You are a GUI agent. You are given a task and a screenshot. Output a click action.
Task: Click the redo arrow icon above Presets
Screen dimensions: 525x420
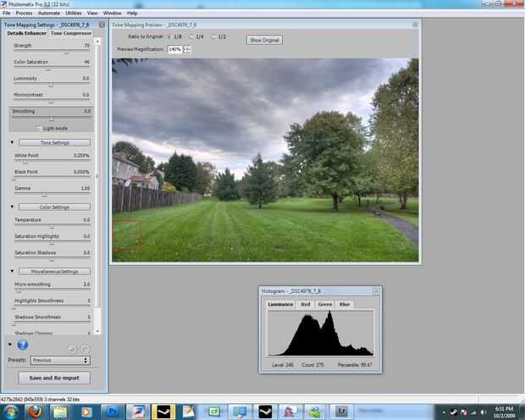[x=86, y=349]
